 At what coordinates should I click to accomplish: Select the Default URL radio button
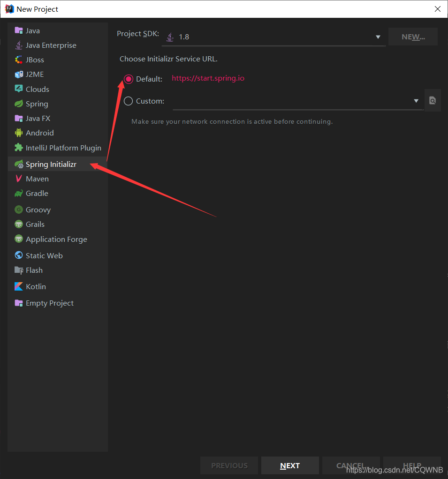coord(129,79)
